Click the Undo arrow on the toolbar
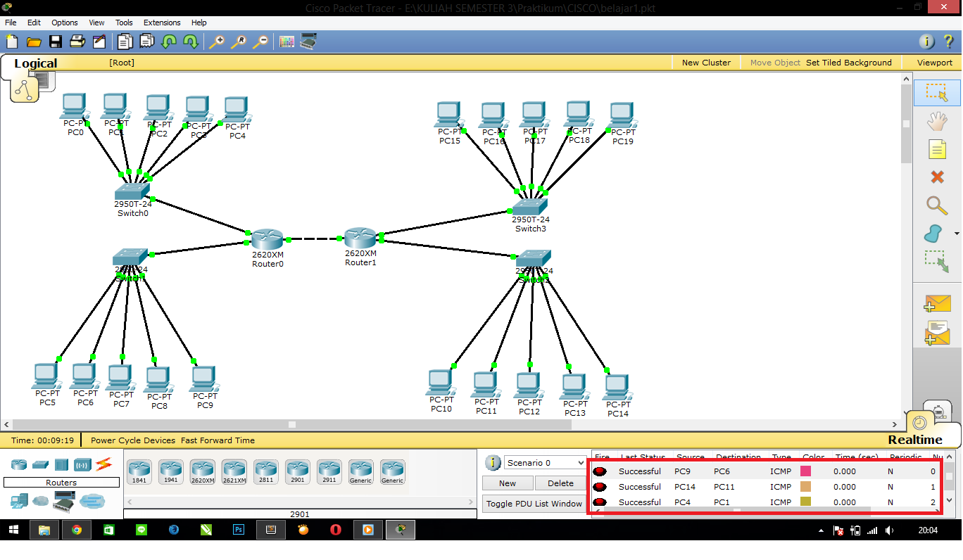Viewport: 963px width, 560px height. coord(169,42)
